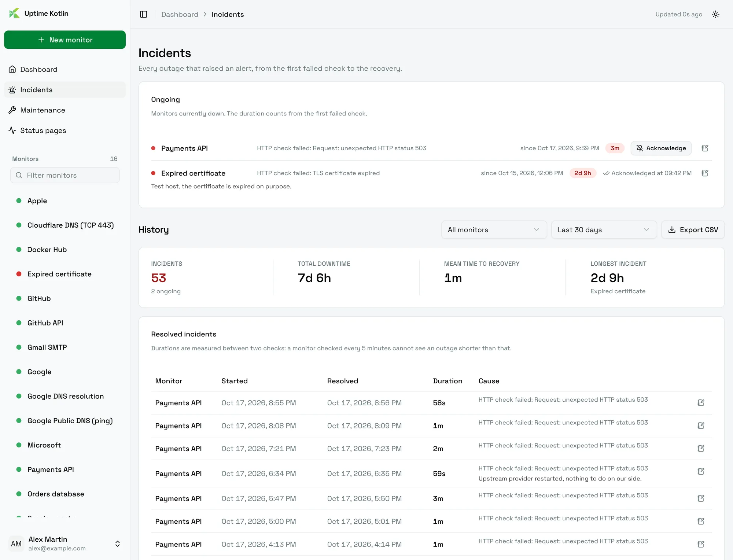Select Incidents in the sidebar
This screenshot has height=560, width=733.
tap(65, 90)
